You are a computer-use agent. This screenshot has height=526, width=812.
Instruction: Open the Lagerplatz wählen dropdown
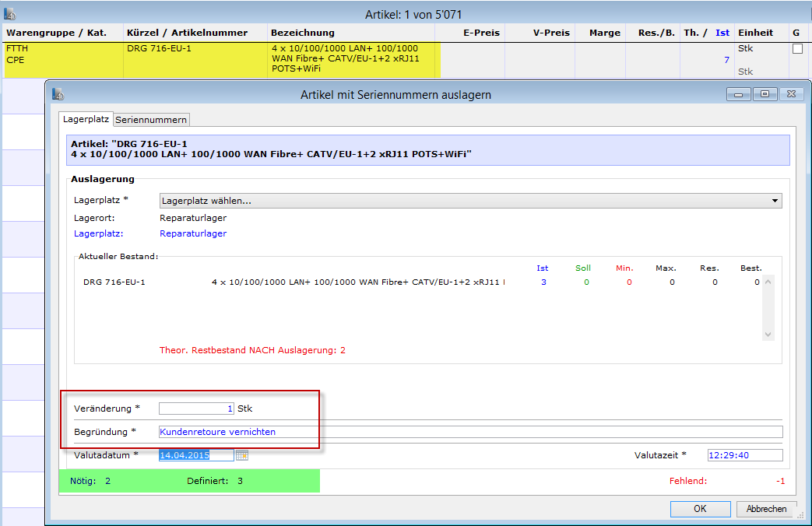(x=470, y=201)
